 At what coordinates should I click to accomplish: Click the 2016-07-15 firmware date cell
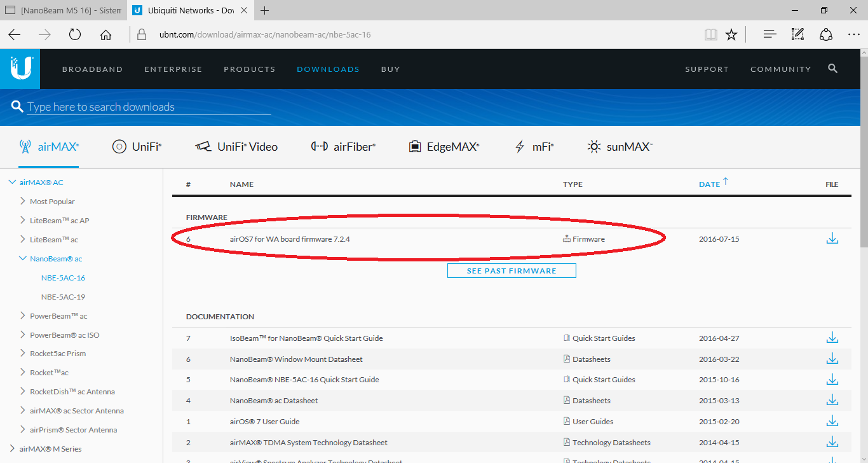pyautogui.click(x=719, y=239)
